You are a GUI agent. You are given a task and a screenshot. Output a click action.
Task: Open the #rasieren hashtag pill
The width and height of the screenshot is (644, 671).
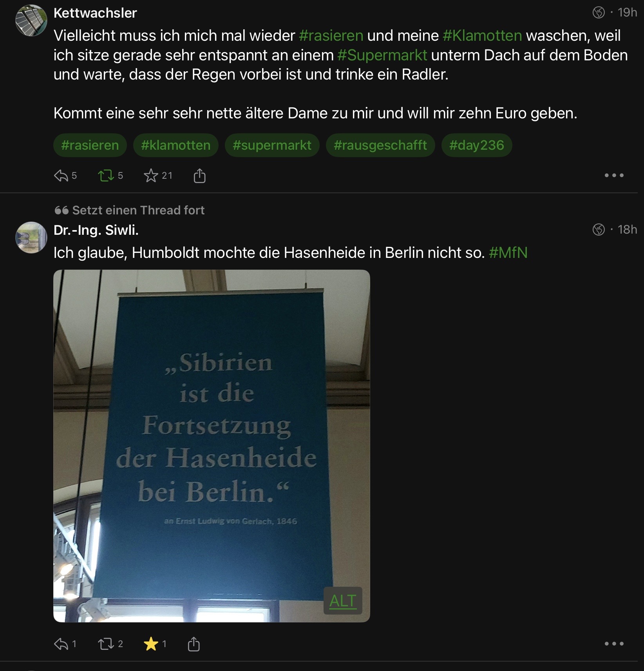90,145
